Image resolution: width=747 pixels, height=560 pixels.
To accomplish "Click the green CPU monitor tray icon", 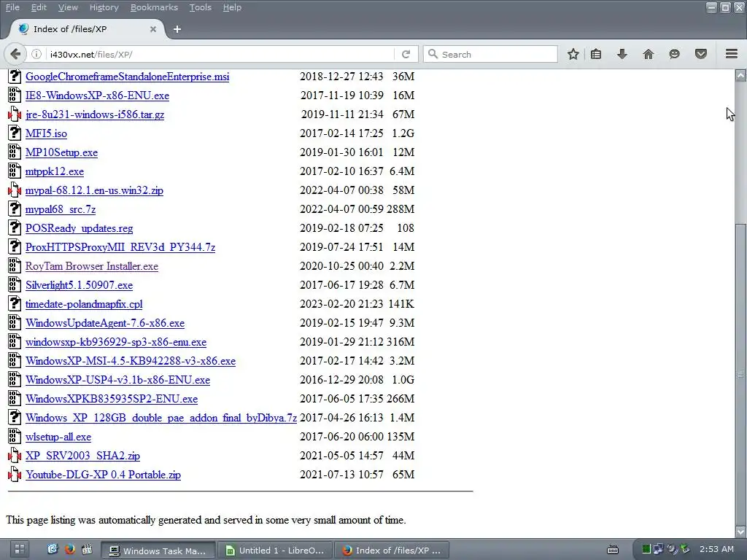I will tap(646, 549).
